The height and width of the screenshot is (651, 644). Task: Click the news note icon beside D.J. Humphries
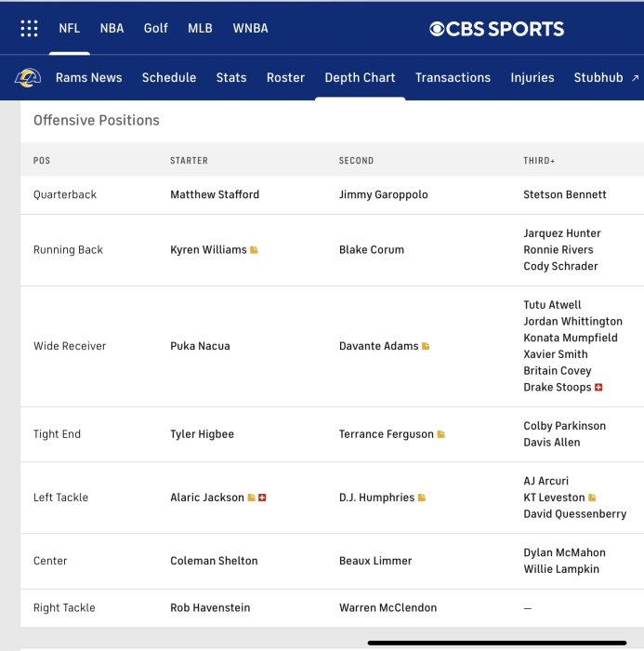[x=422, y=498]
